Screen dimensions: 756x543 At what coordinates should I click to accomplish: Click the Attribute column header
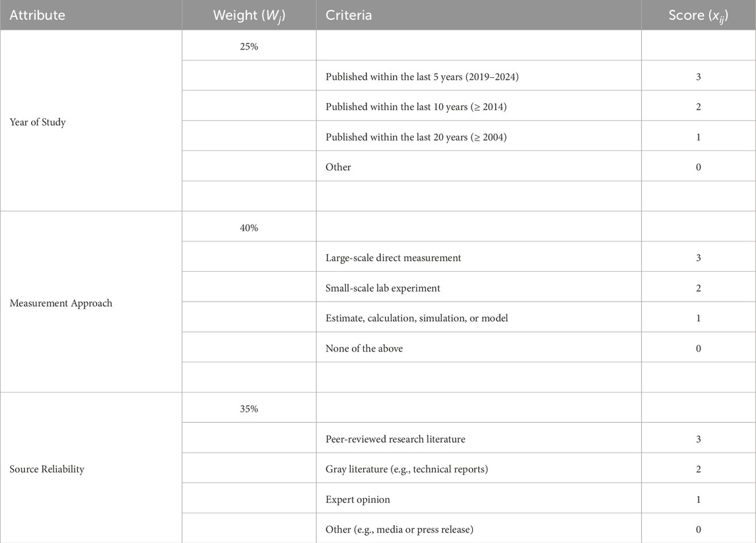[x=38, y=15]
